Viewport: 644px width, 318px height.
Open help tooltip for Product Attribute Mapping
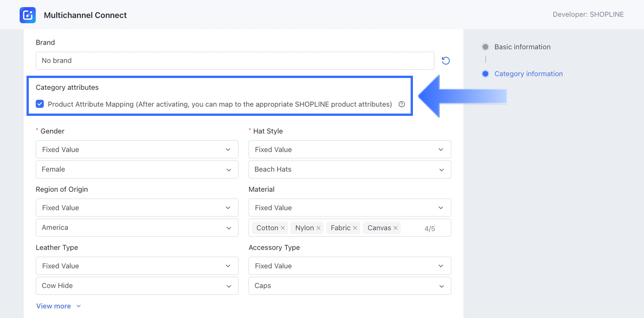[402, 104]
